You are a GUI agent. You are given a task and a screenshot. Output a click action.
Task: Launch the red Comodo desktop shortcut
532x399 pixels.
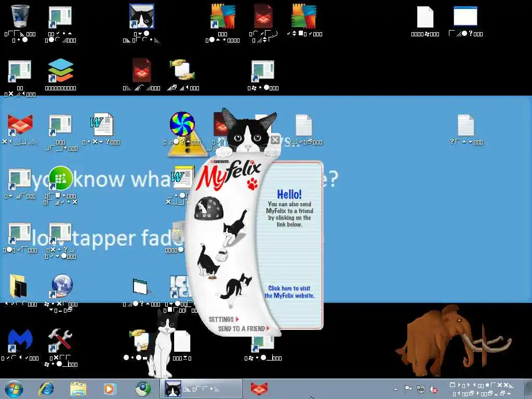click(x=20, y=125)
